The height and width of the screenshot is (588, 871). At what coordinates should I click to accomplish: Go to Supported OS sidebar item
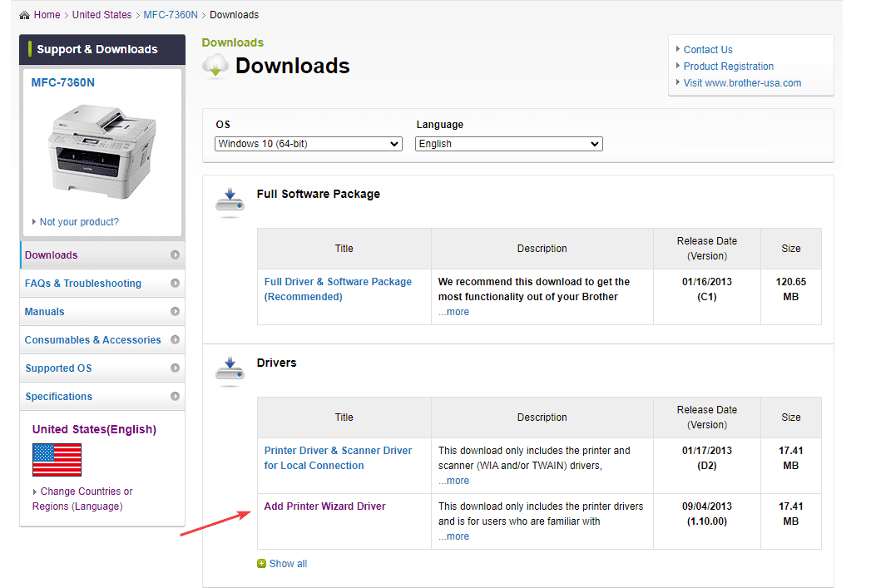click(58, 368)
